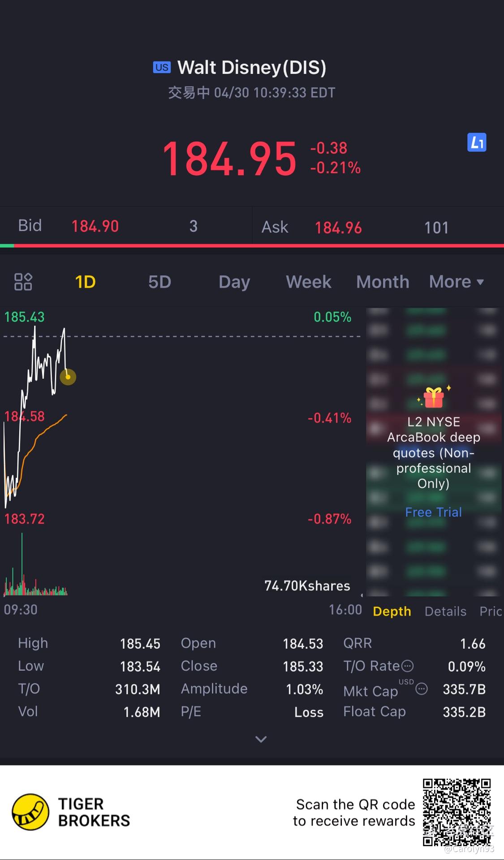Screen dimensions: 504x860
Task: Tap the Ask size 101
Action: point(436,228)
